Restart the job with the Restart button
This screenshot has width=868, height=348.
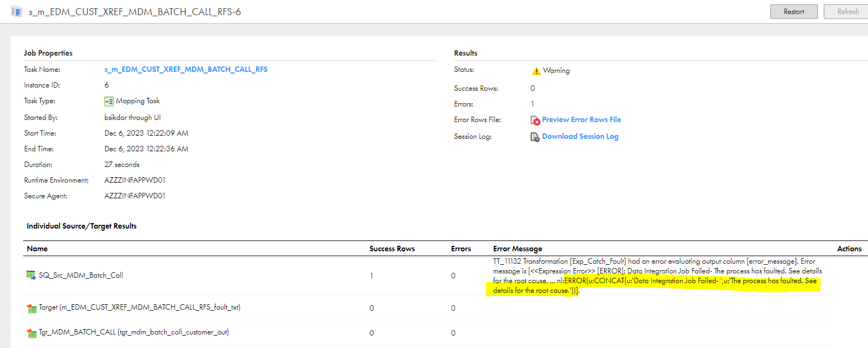pyautogui.click(x=794, y=11)
